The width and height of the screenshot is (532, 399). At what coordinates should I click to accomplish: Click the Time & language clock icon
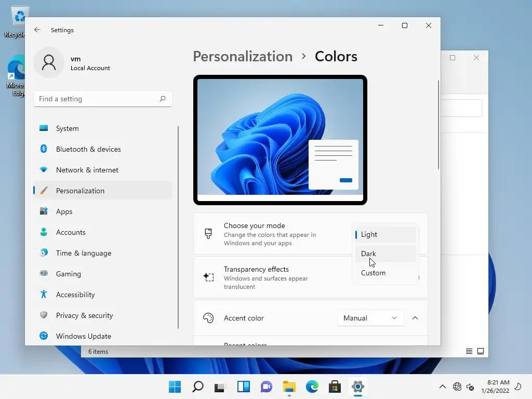(44, 252)
